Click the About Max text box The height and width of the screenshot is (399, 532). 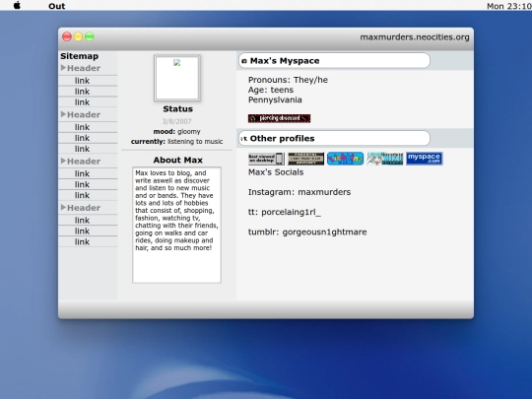176,225
